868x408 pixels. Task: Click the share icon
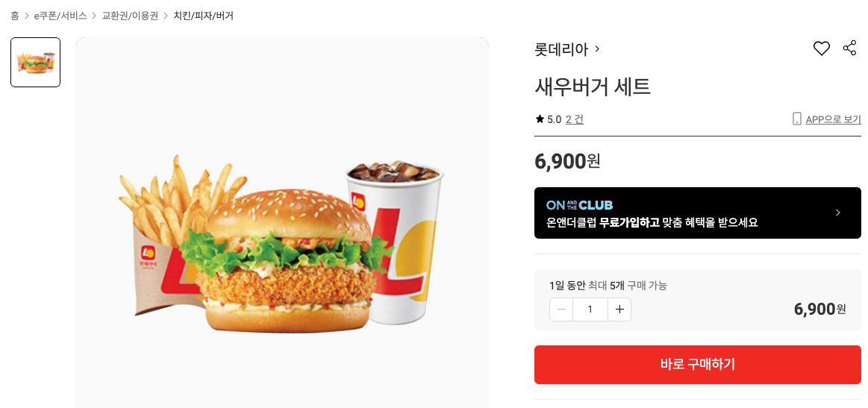point(850,48)
